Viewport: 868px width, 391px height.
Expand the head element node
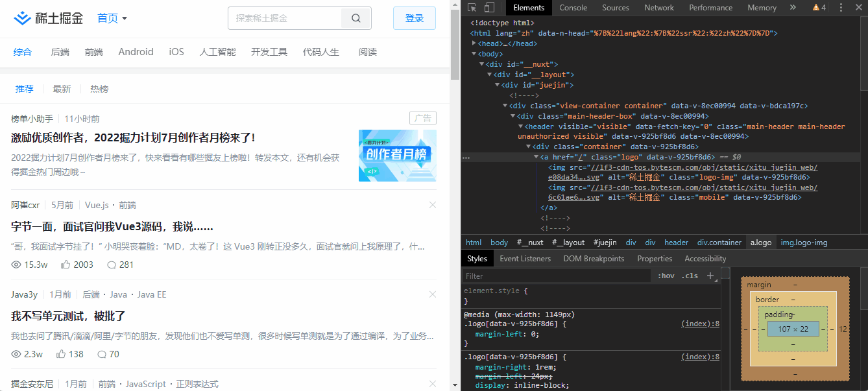474,43
